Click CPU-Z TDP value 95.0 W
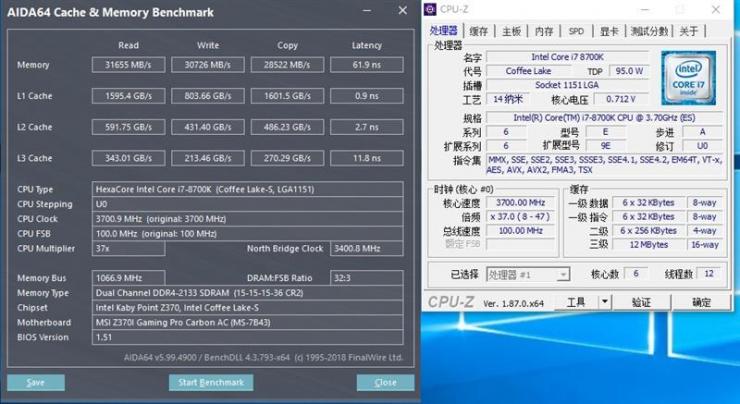Viewport: 740px width, 404px height. point(629,71)
